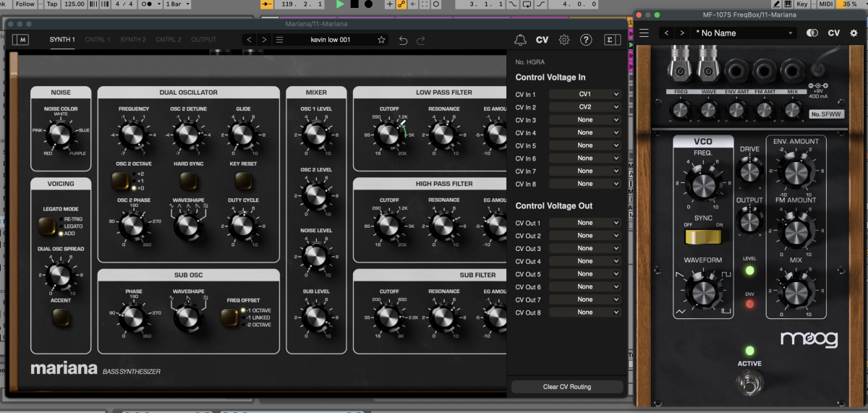
Task: Open the FreqBox hamburger menu
Action: pyautogui.click(x=644, y=33)
